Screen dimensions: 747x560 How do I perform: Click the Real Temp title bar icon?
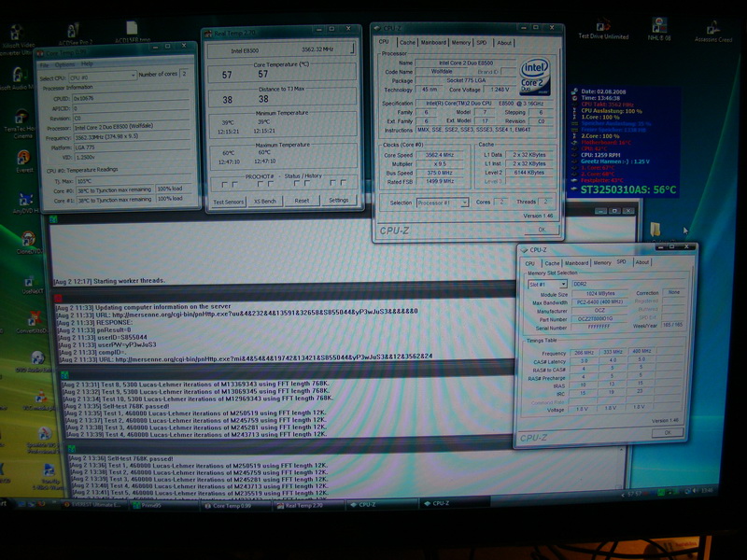tap(208, 34)
